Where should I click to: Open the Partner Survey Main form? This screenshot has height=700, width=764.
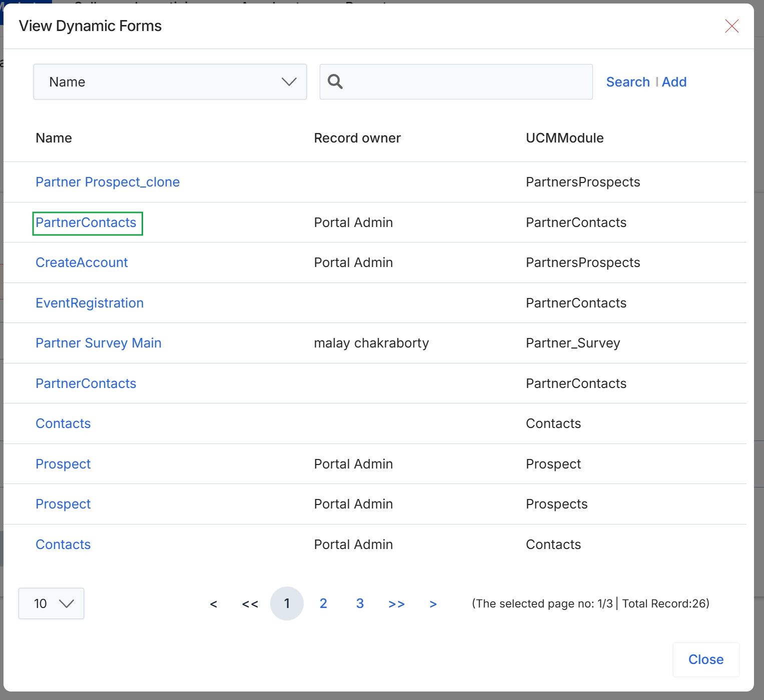point(99,343)
